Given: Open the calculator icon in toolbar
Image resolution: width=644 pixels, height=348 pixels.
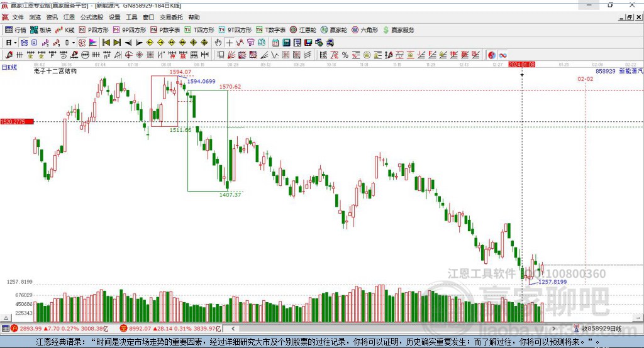Looking at the screenshot, I should (286, 43).
